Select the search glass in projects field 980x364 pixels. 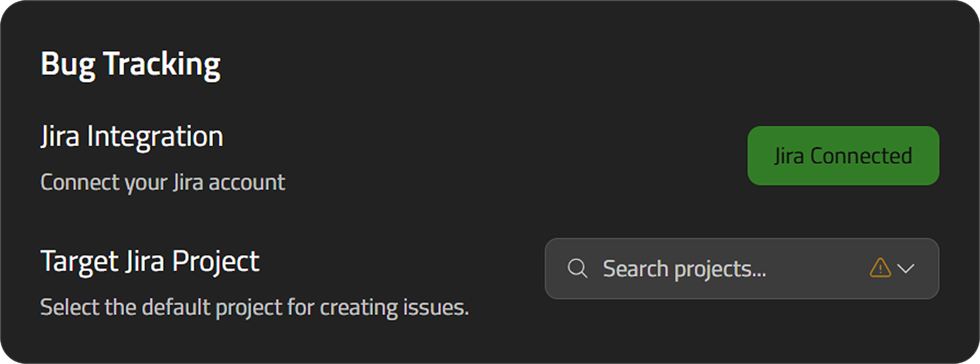tap(578, 268)
